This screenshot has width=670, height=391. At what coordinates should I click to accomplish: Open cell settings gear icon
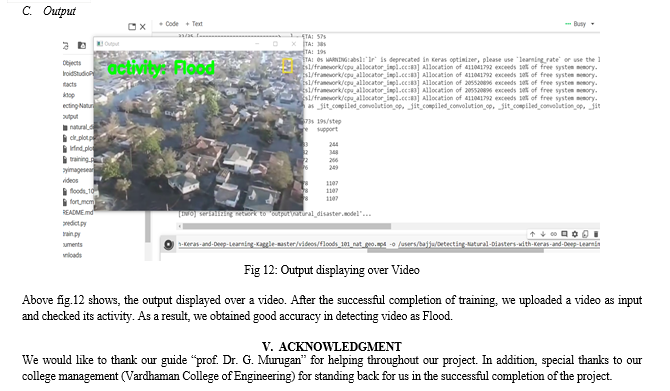pos(575,234)
